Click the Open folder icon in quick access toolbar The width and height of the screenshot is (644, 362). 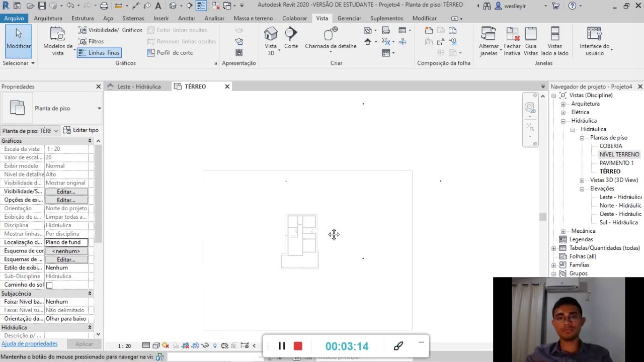click(x=30, y=6)
